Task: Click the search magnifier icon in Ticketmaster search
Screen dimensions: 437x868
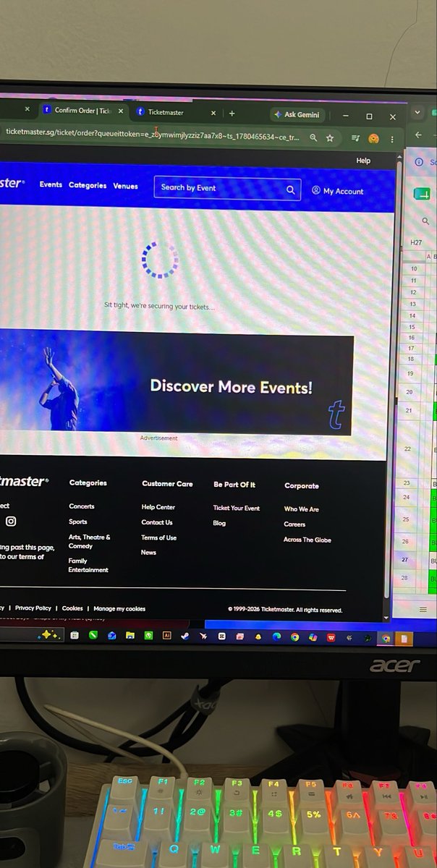Action: click(x=290, y=190)
